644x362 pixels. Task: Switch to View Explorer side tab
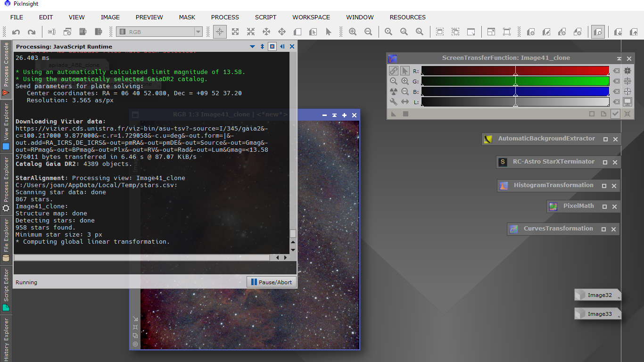[x=6, y=128]
